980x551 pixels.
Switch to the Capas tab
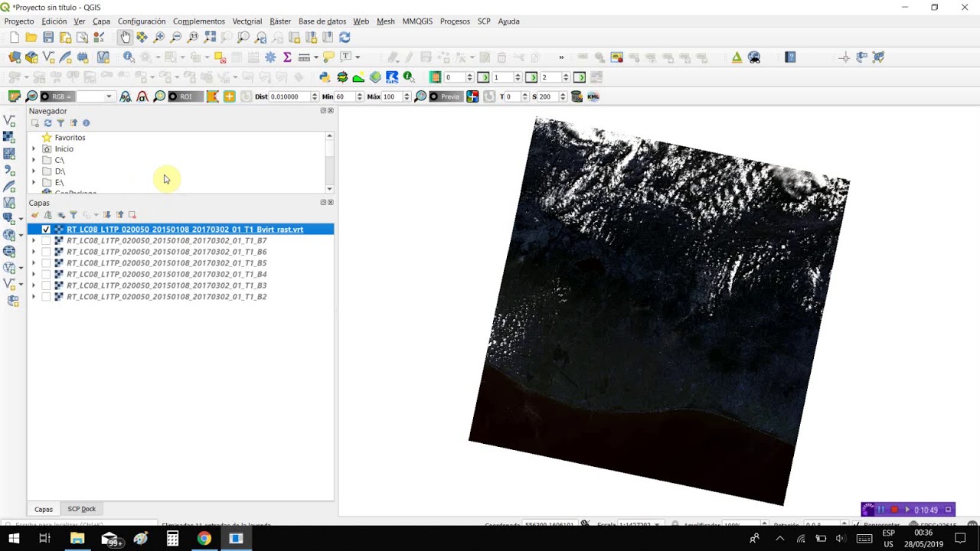click(44, 509)
